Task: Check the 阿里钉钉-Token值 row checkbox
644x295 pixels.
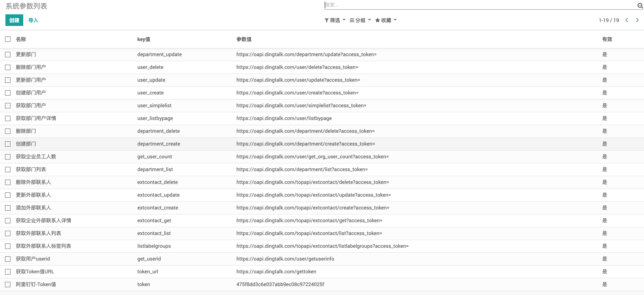Action: (8, 285)
